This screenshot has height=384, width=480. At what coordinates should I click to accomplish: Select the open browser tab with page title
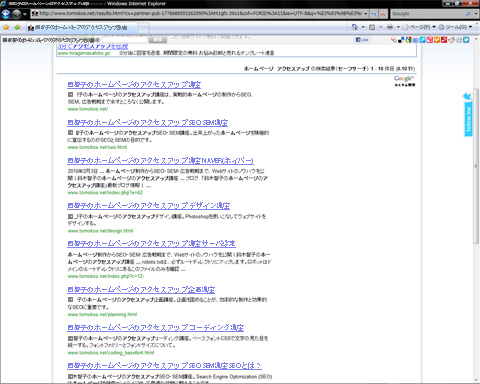[x=82, y=28]
